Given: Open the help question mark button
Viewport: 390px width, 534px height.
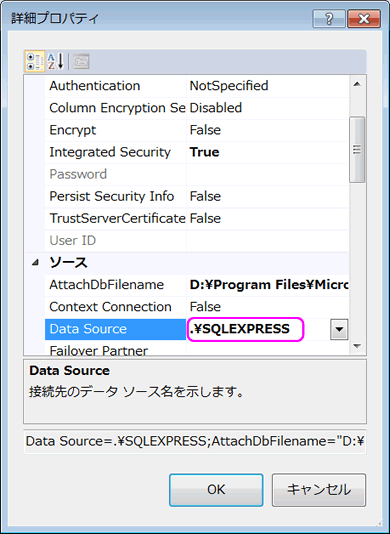Looking at the screenshot, I should click(329, 19).
